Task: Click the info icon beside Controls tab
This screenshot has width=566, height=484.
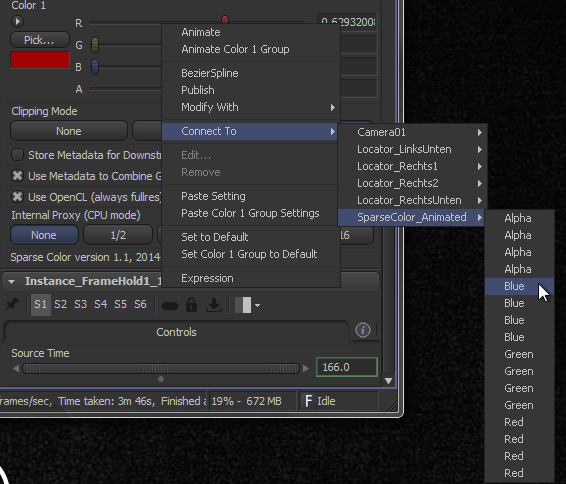Action: click(x=362, y=330)
